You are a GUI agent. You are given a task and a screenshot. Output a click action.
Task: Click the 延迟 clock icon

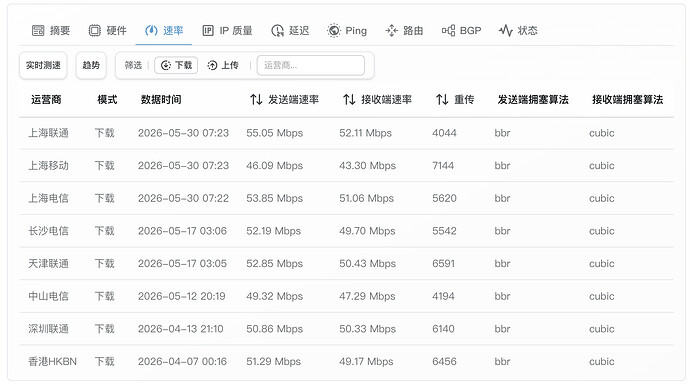(x=277, y=30)
